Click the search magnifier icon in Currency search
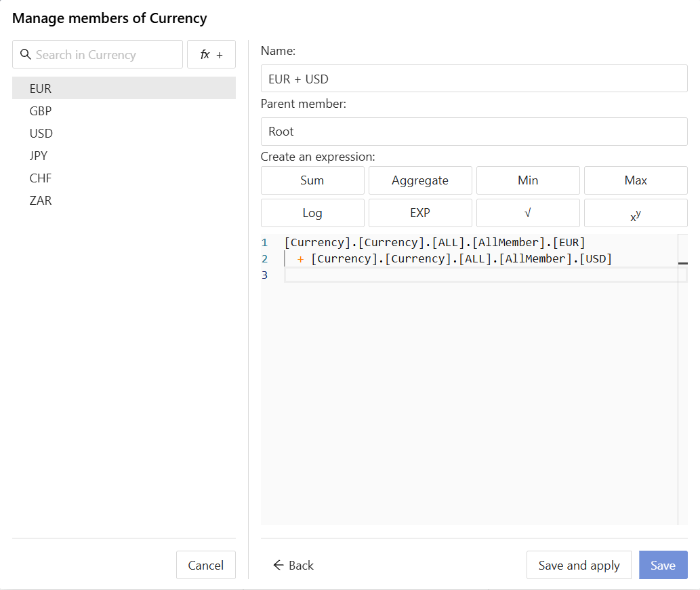 point(26,54)
